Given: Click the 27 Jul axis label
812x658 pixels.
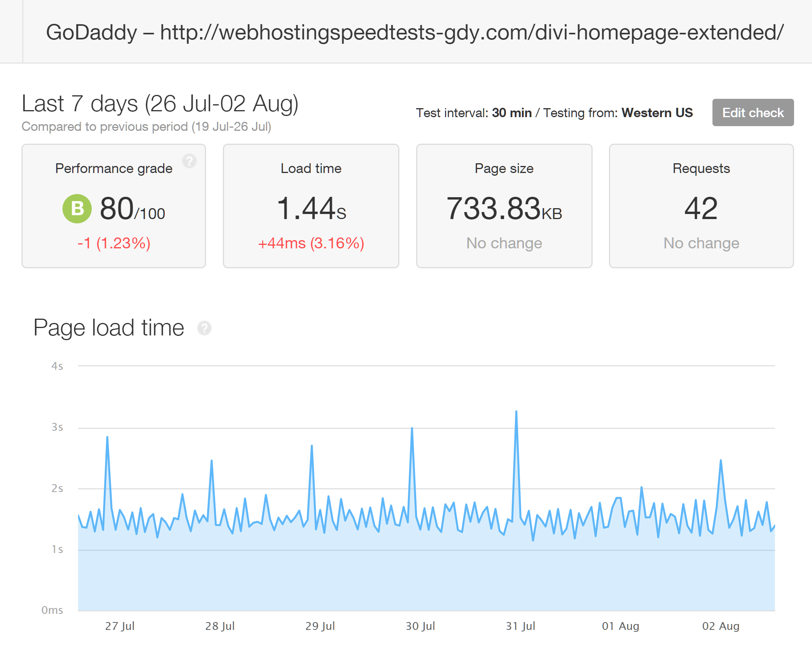Looking at the screenshot, I should 120,626.
